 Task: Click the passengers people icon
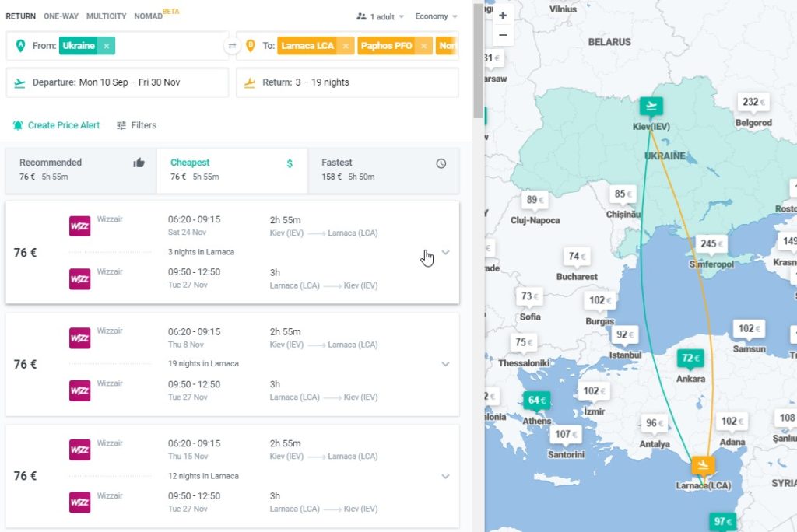click(x=361, y=16)
